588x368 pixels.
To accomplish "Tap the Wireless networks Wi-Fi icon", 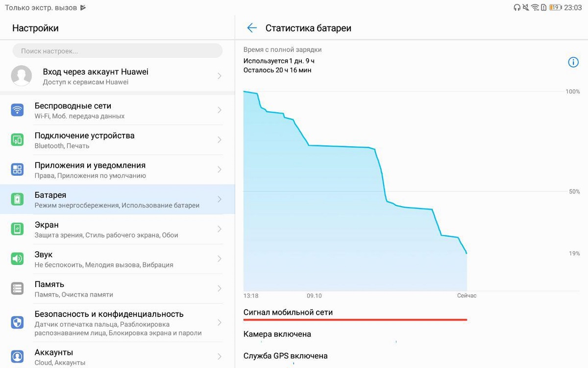I will click(x=17, y=110).
